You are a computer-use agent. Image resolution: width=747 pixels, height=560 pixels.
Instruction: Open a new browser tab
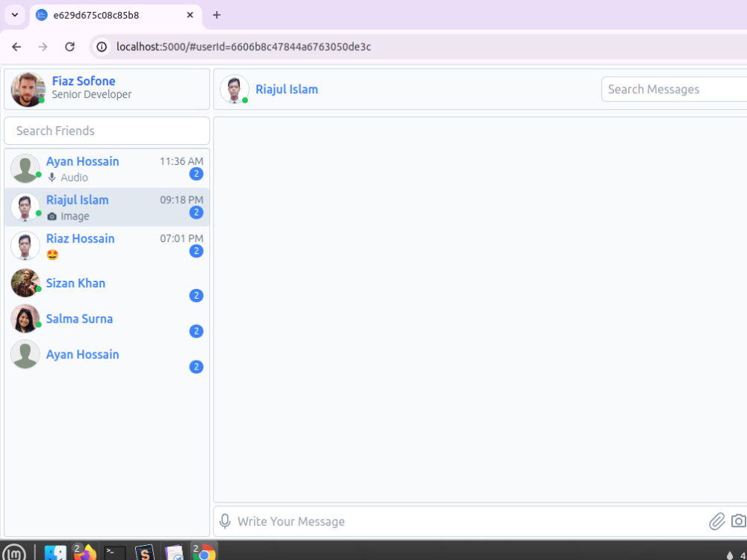point(217,15)
